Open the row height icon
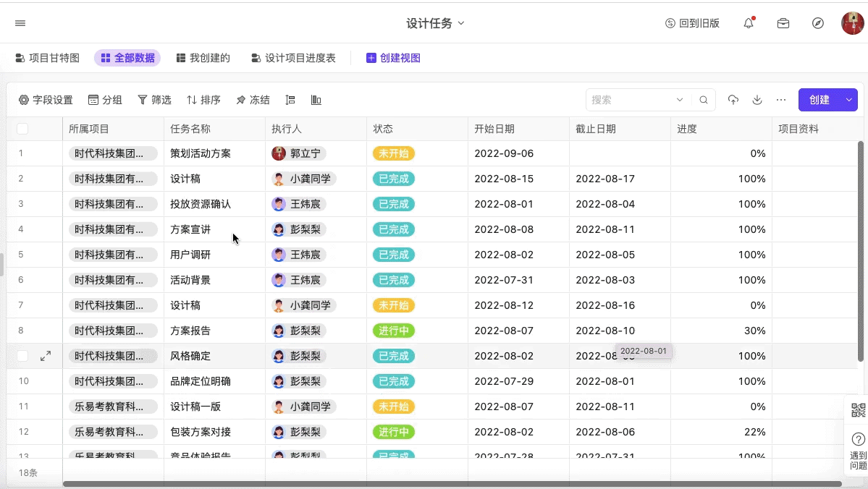The height and width of the screenshot is (489, 868). click(x=290, y=100)
